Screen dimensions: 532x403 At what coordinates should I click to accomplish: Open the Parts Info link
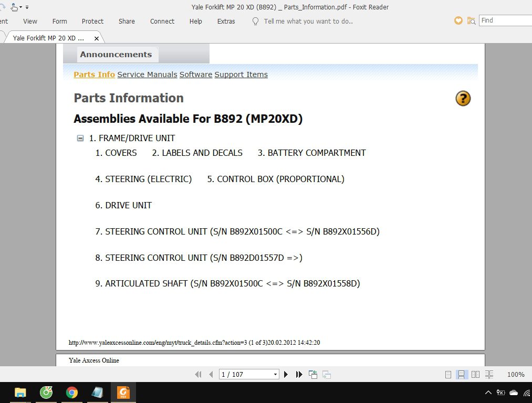[x=95, y=75]
